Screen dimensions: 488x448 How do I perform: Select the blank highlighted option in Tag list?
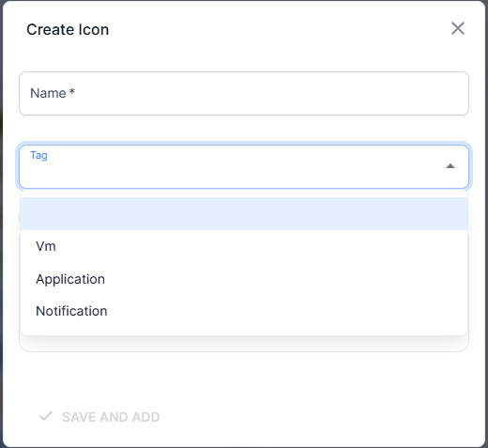[244, 213]
